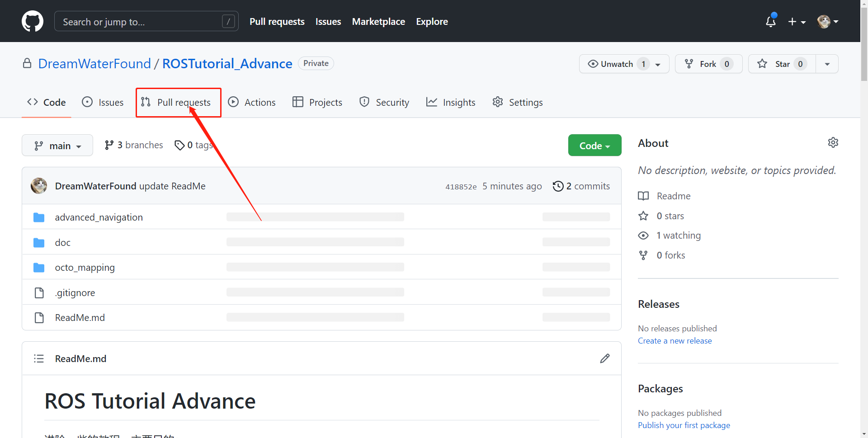
Task: Open the DreamWaterFound commit author name
Action: coord(96,186)
